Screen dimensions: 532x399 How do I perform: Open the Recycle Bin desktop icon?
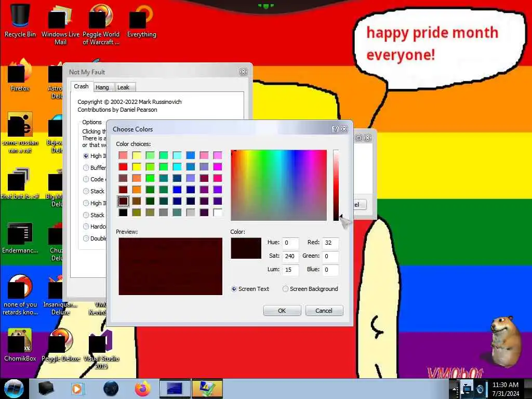pyautogui.click(x=20, y=20)
